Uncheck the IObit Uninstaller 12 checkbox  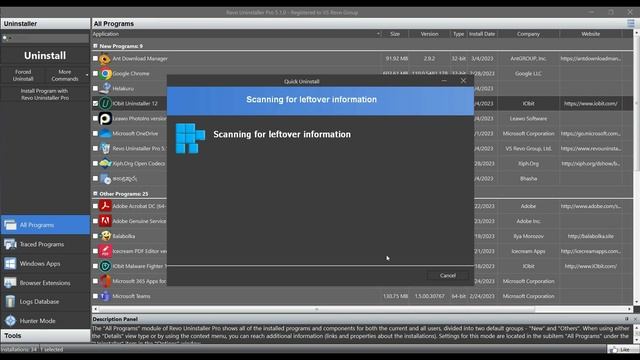pos(95,103)
